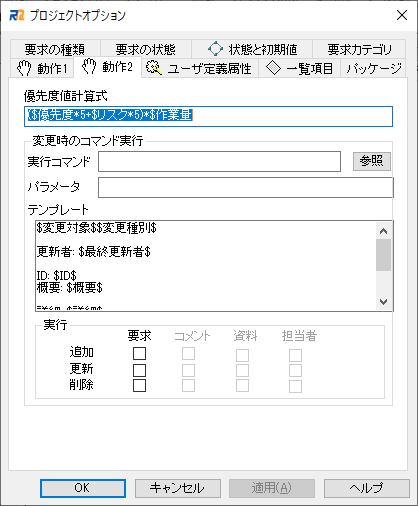Screen dimensions: 418x506
Task: Switch to the 要求の種類 tab
Action: point(55,49)
